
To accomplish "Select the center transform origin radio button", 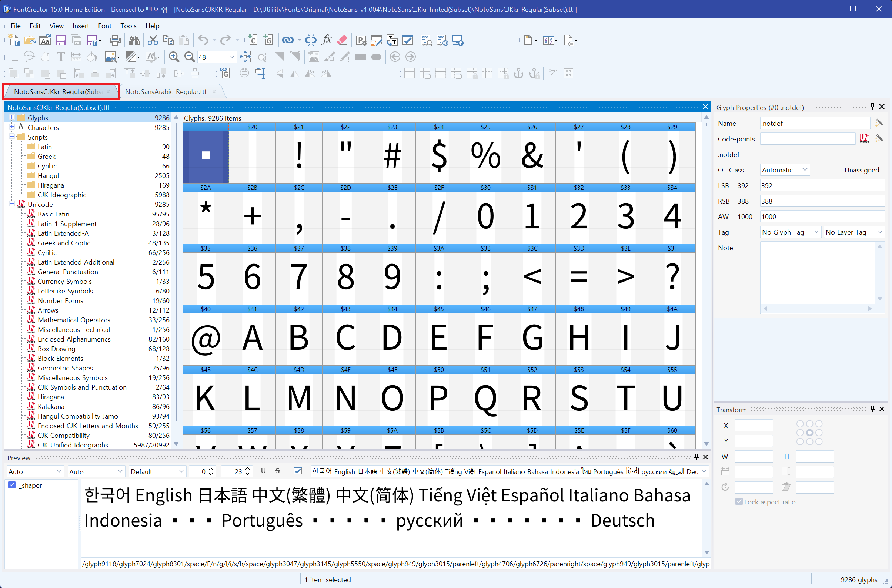I will click(809, 433).
